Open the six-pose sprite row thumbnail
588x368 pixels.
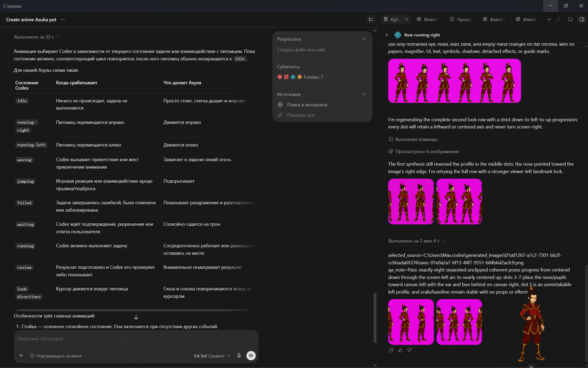coord(455,81)
